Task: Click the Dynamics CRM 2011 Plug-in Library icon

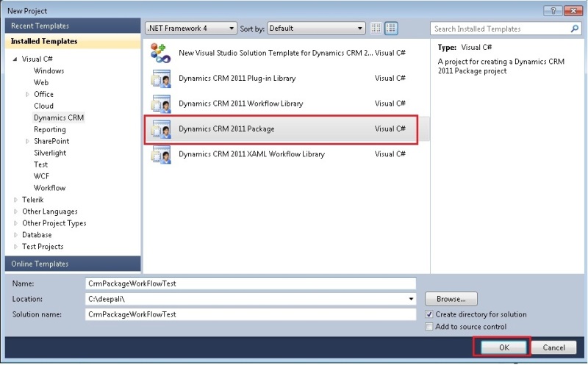Action: [161, 79]
